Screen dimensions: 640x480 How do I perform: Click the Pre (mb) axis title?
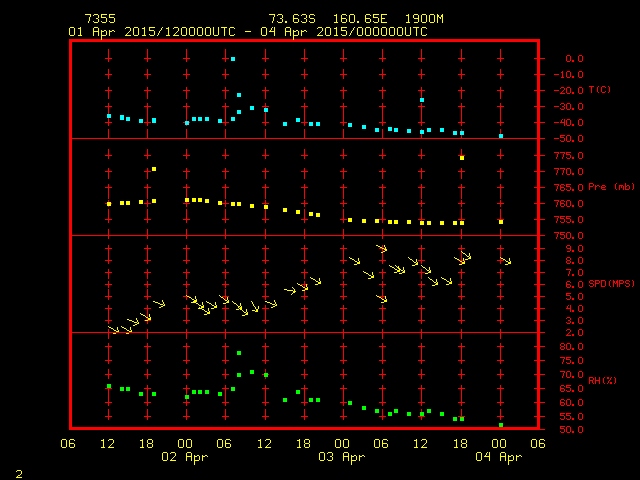tap(611, 187)
